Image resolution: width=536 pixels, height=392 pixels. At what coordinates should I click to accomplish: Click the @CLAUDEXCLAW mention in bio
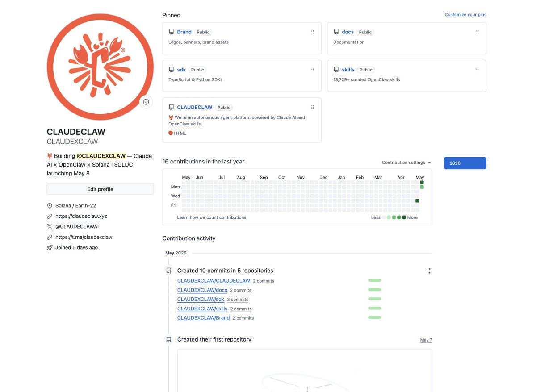pos(101,156)
